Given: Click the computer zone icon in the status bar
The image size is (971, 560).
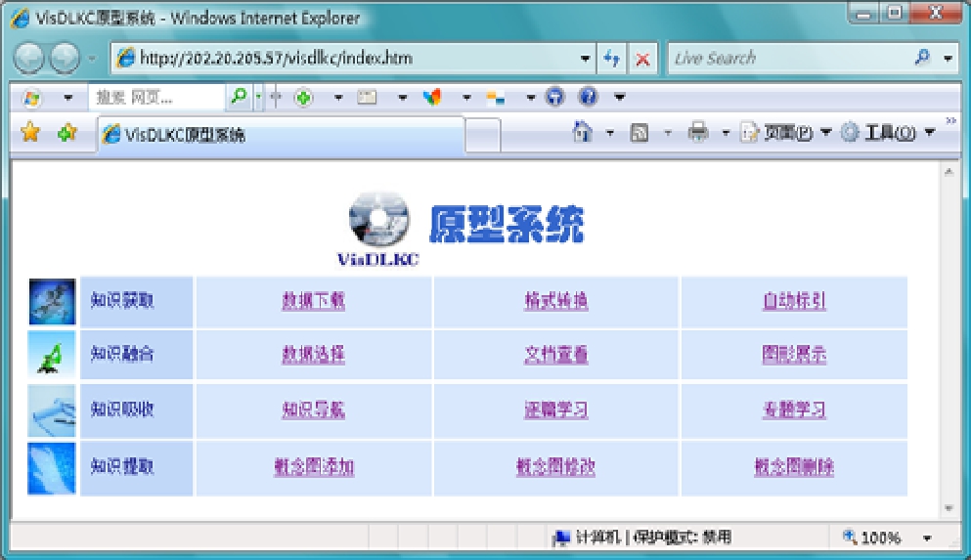Looking at the screenshot, I should 561,538.
